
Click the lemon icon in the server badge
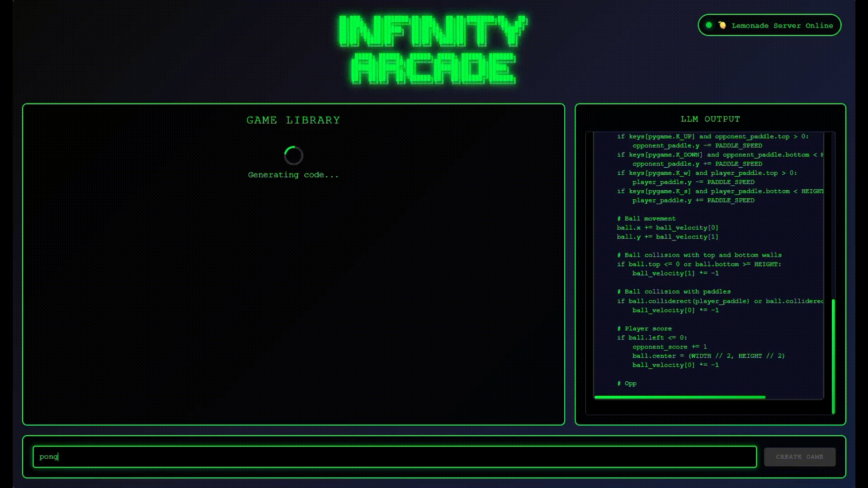(722, 25)
